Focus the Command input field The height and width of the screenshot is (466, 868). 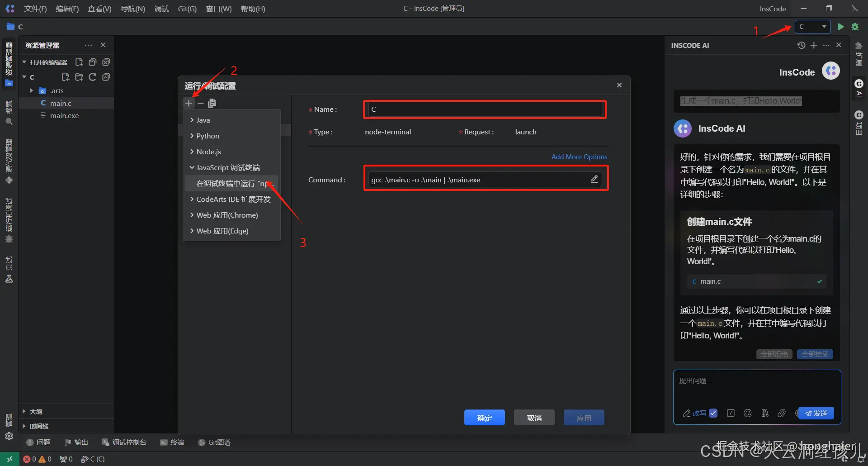[485, 180]
